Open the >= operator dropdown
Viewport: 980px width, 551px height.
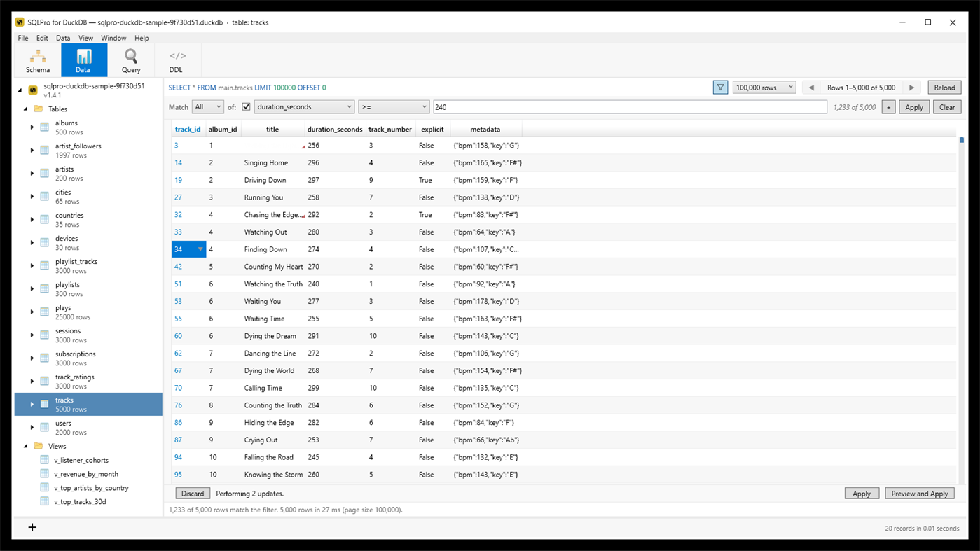click(x=394, y=107)
